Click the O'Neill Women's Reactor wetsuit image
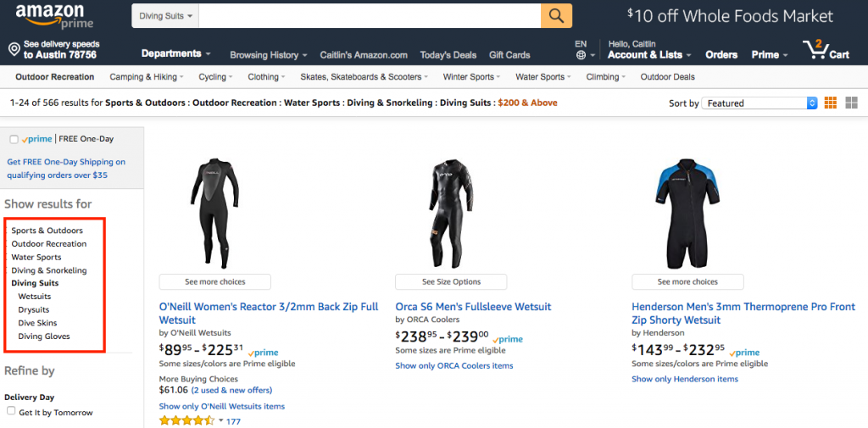Image resolution: width=868 pixels, height=428 pixels. [x=214, y=214]
